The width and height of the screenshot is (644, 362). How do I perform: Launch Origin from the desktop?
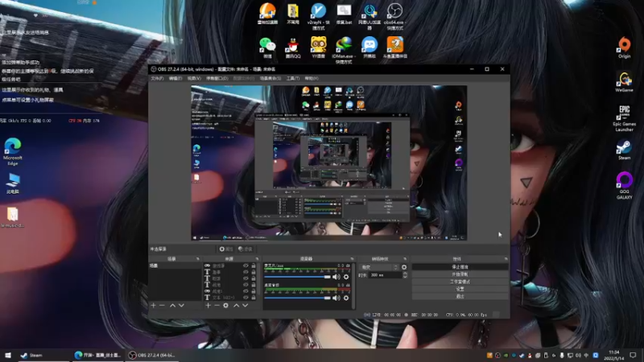click(x=625, y=47)
